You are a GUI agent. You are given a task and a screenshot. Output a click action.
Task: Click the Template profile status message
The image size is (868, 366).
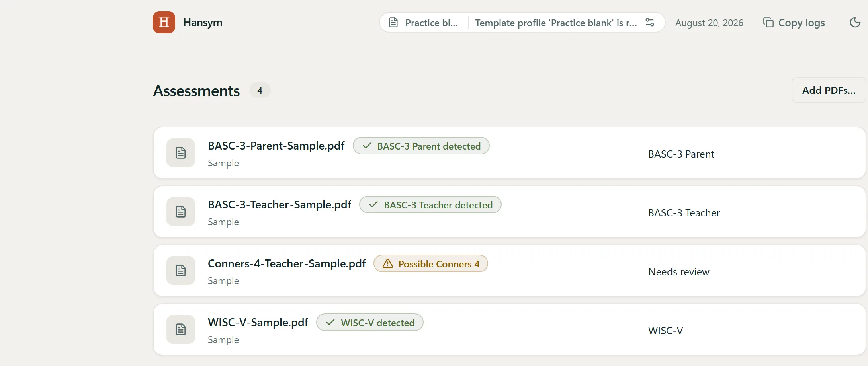coord(556,23)
